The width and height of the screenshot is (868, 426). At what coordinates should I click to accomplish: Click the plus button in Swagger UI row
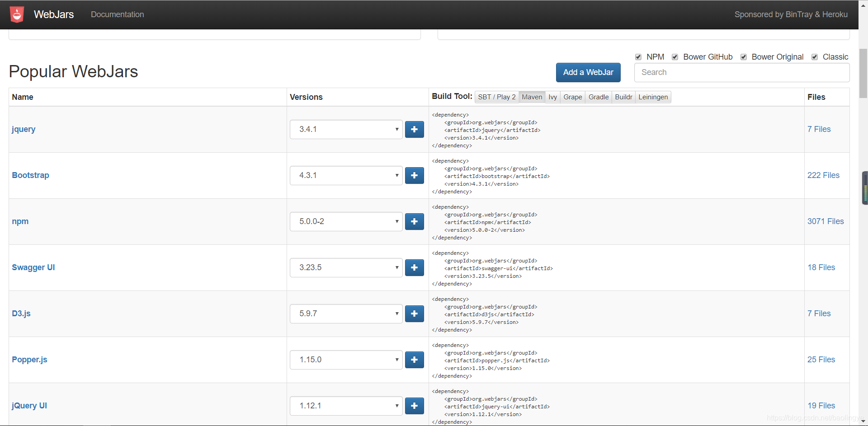coord(414,267)
